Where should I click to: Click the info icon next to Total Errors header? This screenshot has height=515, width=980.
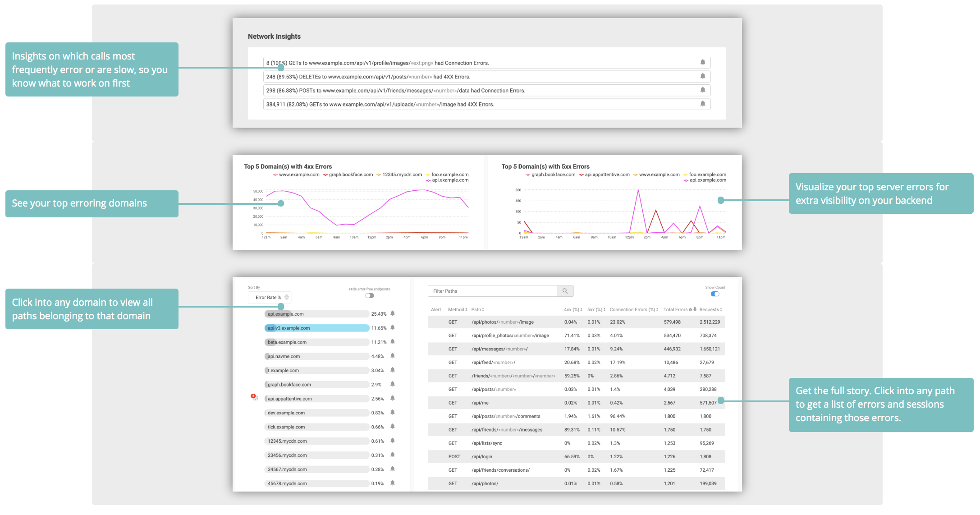[x=690, y=310]
